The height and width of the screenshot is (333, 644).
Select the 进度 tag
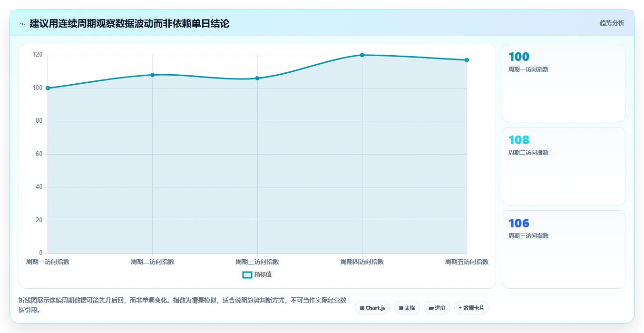[437, 308]
